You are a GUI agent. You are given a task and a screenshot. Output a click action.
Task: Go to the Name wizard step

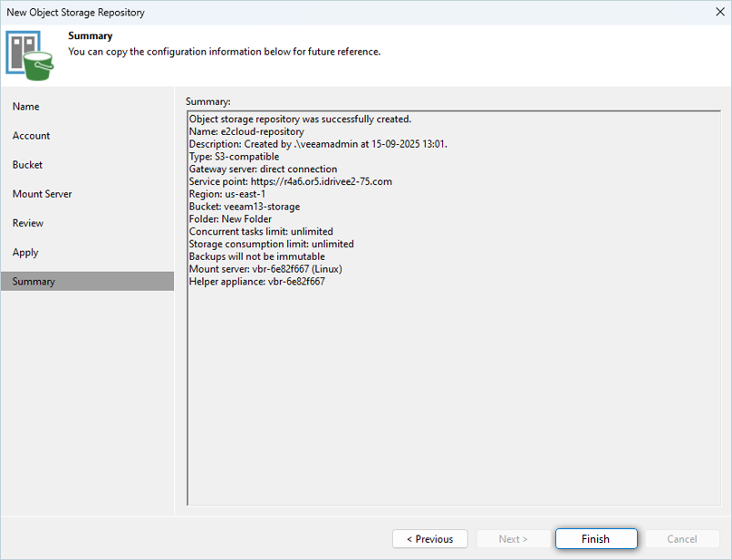26,107
